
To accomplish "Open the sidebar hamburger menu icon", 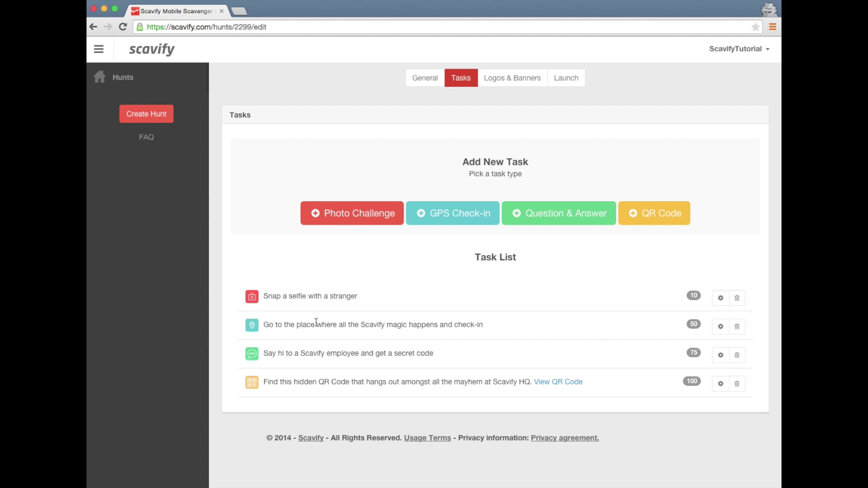I will point(99,49).
